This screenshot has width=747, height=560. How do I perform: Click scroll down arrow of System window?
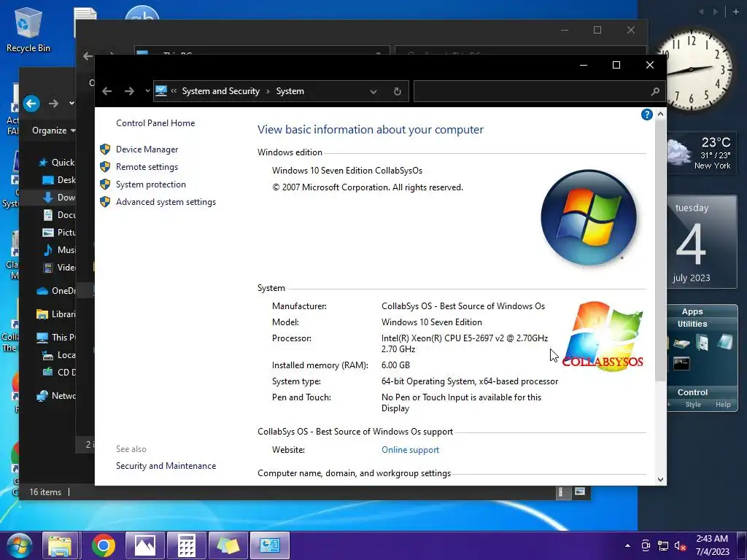click(x=660, y=479)
